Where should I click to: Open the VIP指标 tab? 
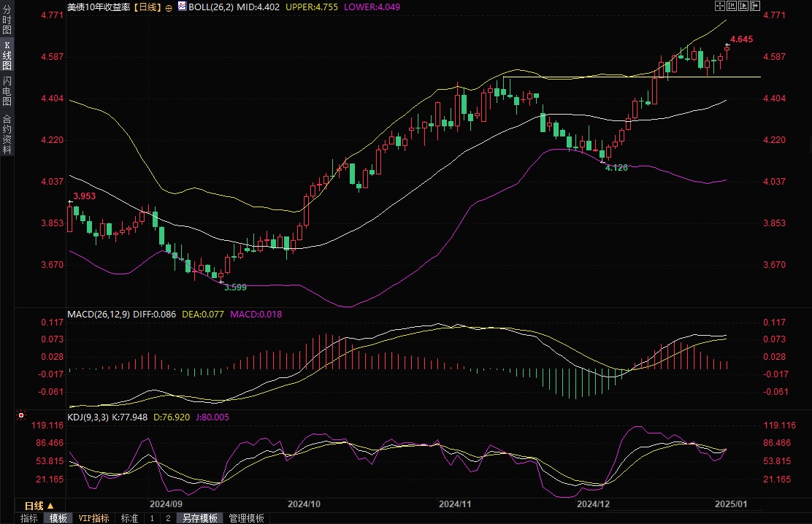(x=94, y=518)
